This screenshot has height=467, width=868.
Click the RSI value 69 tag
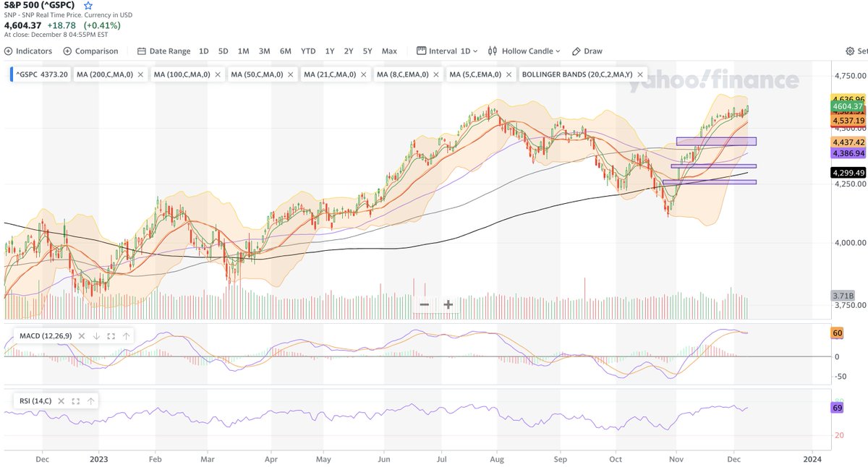click(838, 408)
